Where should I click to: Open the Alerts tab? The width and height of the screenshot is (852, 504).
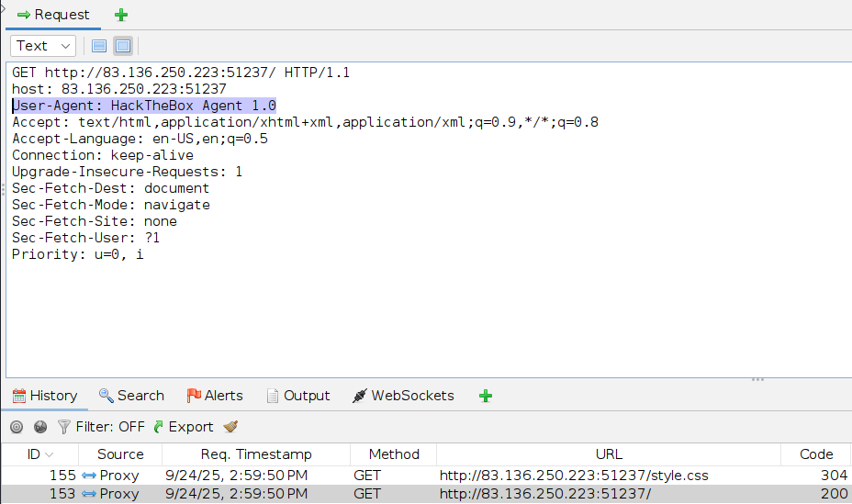215,396
